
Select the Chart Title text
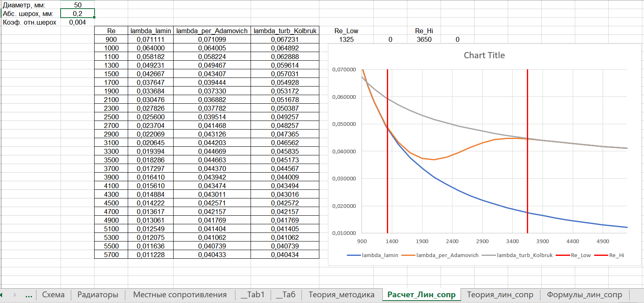click(x=484, y=55)
